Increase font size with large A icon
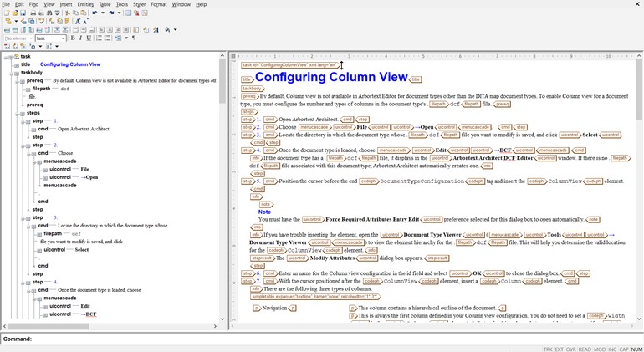Screen dimensions: 644x352 coord(78,22)
